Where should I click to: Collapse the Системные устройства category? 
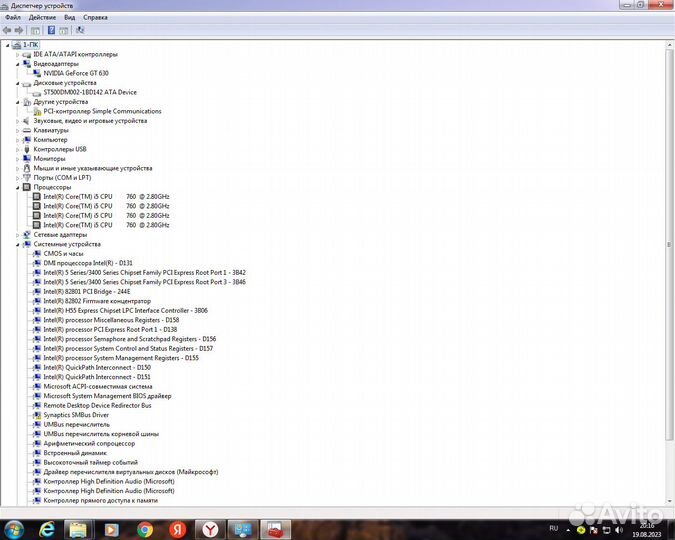point(18,245)
